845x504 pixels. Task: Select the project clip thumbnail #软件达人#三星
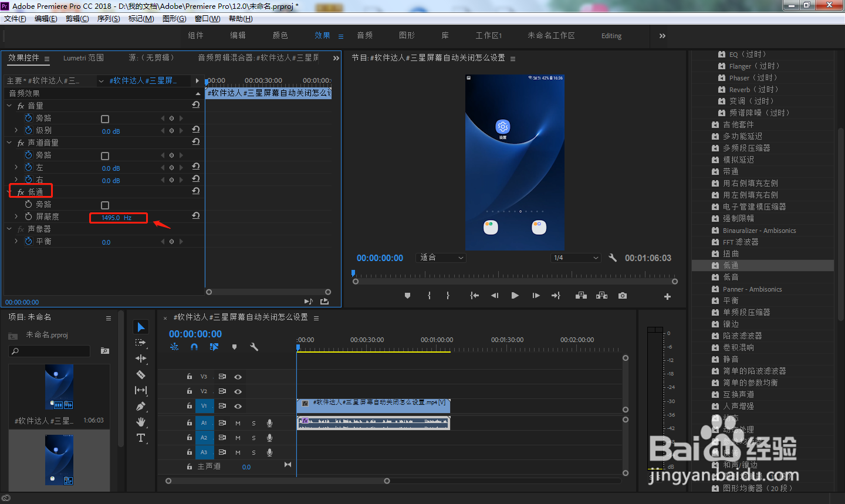click(59, 387)
